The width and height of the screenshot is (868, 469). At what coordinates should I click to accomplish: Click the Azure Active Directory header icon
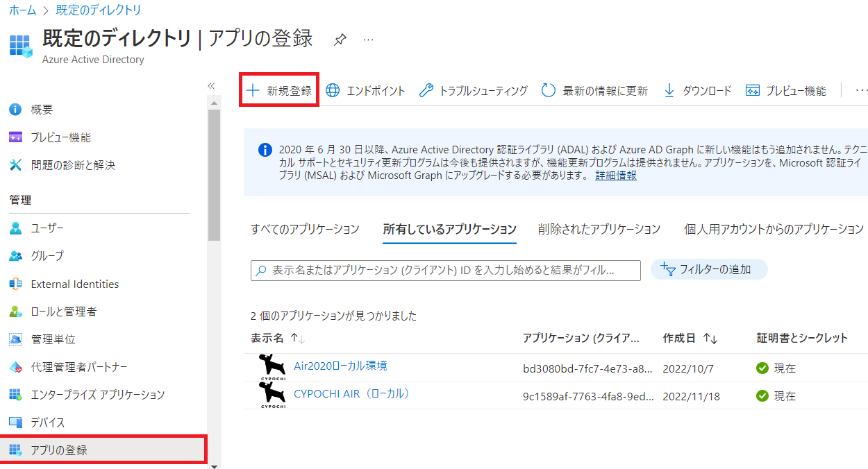(x=21, y=46)
